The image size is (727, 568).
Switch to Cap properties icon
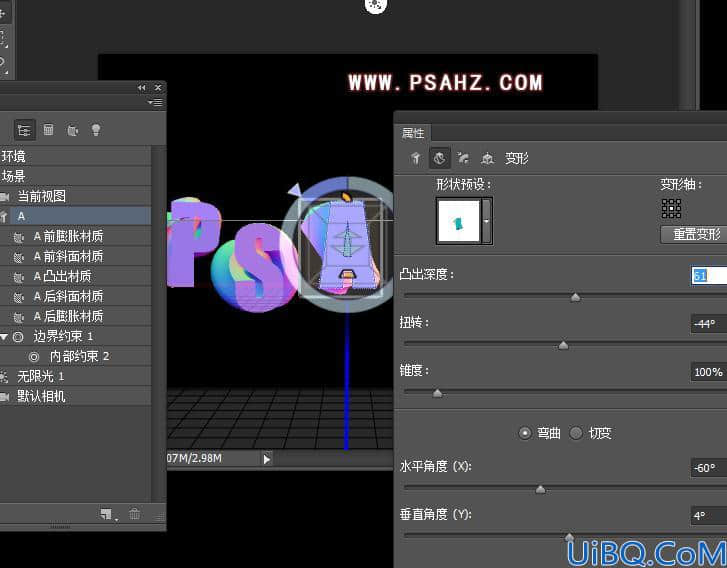point(463,159)
